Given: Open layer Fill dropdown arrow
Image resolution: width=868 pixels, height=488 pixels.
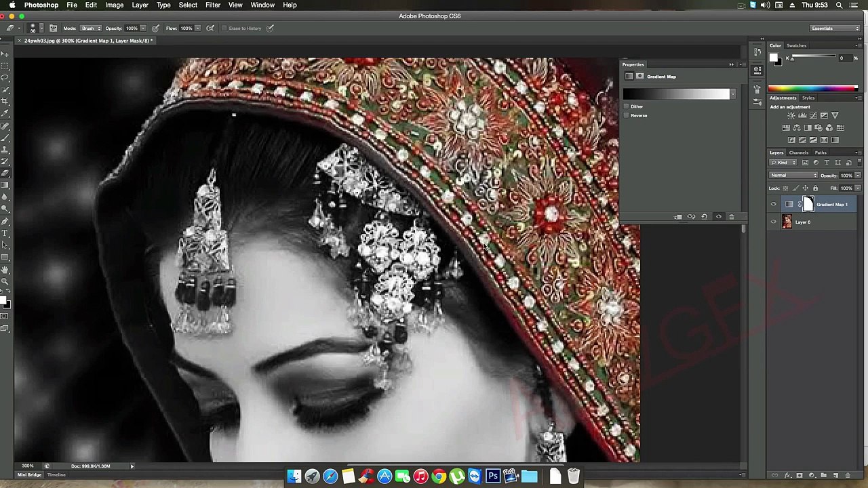Looking at the screenshot, I should (858, 188).
